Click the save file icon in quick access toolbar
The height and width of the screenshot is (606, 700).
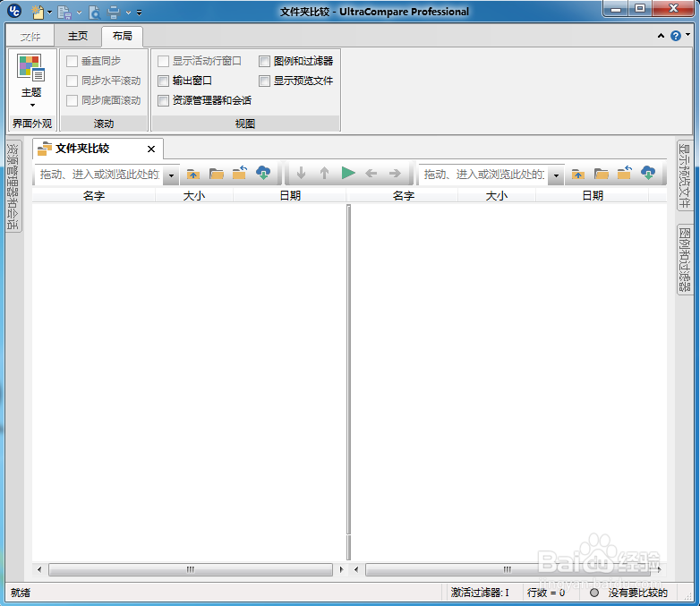click(64, 13)
